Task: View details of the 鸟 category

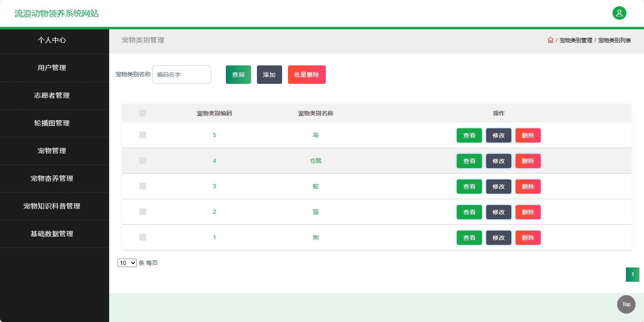Action: click(469, 135)
